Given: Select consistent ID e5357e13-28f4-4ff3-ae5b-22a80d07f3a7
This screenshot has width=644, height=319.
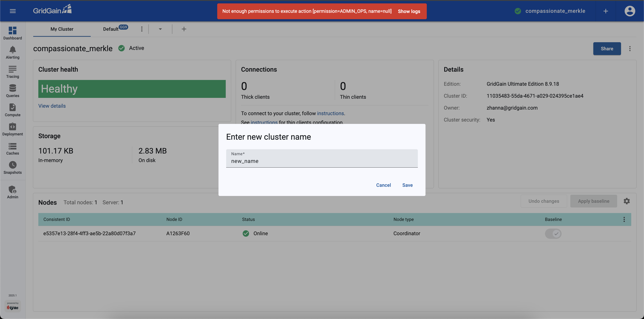Looking at the screenshot, I should pos(89,233).
